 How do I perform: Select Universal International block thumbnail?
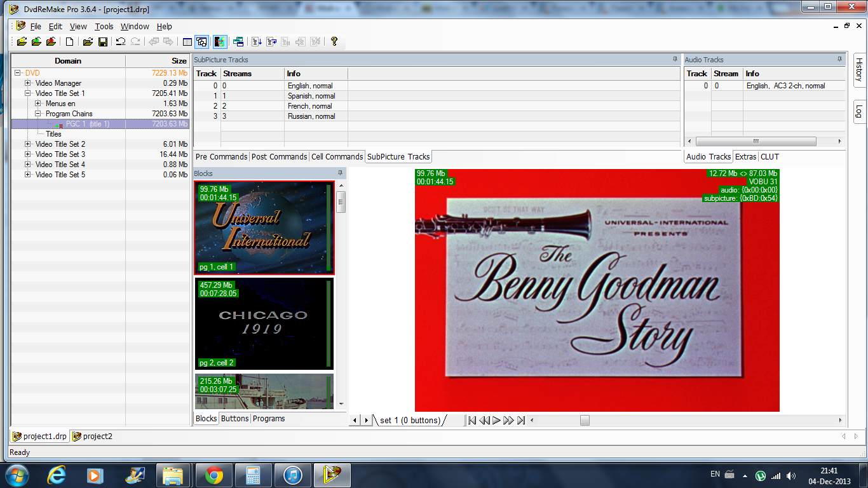click(264, 227)
